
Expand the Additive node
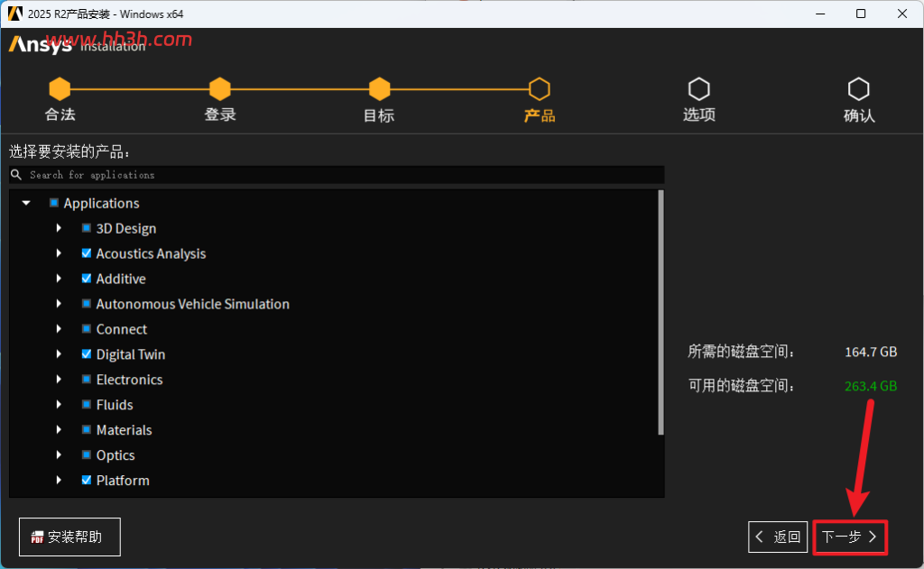tap(59, 279)
